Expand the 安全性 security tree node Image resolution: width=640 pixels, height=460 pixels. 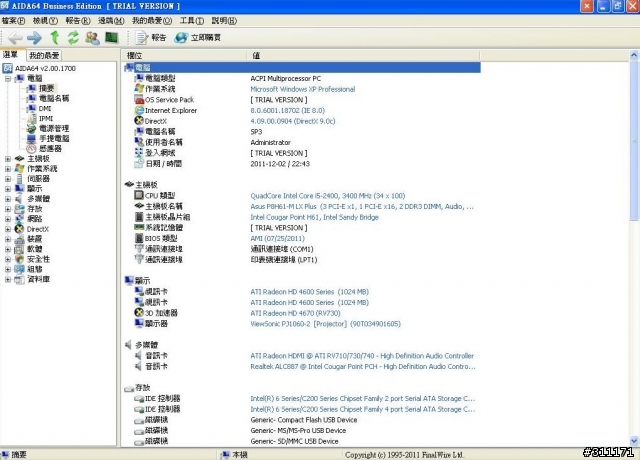pos(8,259)
